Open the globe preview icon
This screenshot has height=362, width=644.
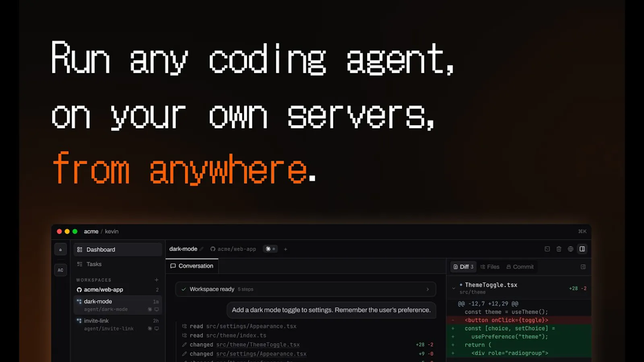[570, 249]
